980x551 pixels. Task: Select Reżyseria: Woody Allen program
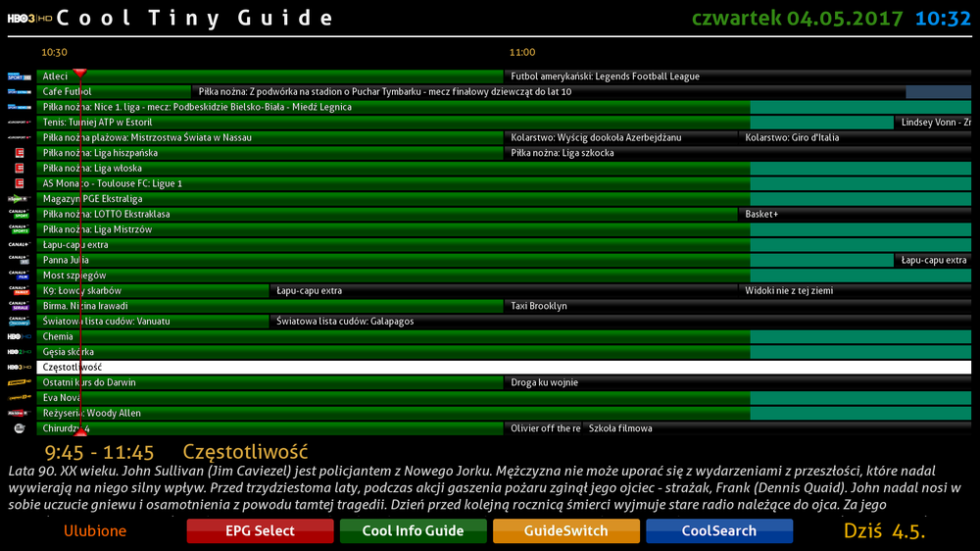coord(504,414)
